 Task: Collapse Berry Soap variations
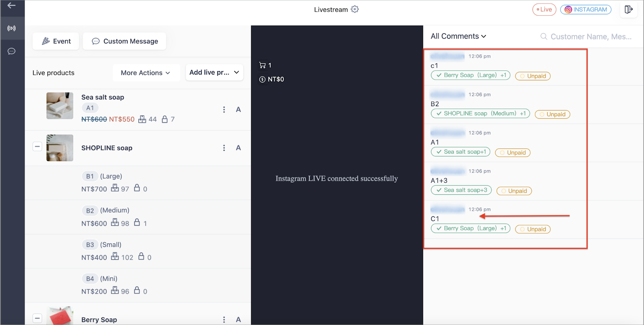click(x=37, y=319)
